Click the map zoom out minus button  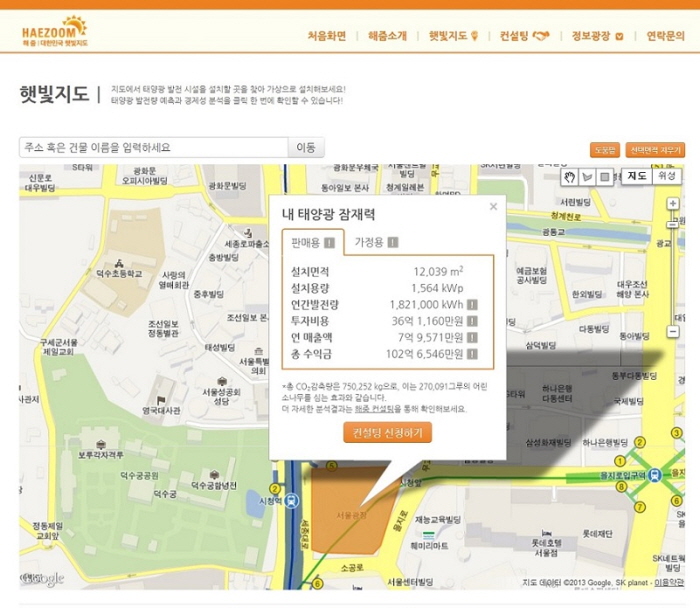673,332
